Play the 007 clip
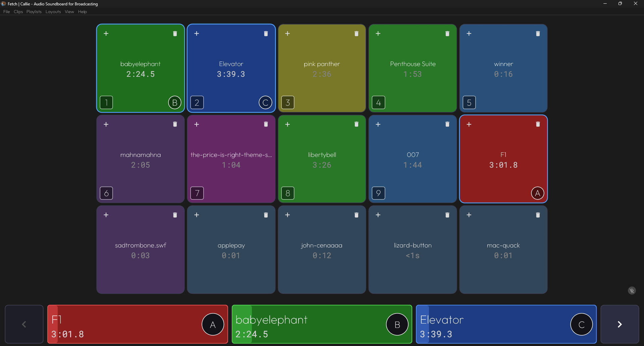The height and width of the screenshot is (346, 644). click(413, 159)
